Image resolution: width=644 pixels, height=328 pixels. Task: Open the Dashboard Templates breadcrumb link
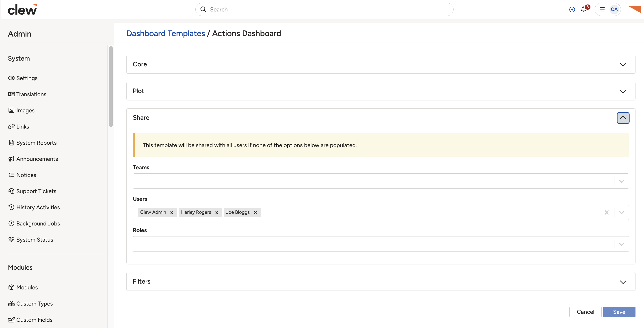[x=166, y=34]
